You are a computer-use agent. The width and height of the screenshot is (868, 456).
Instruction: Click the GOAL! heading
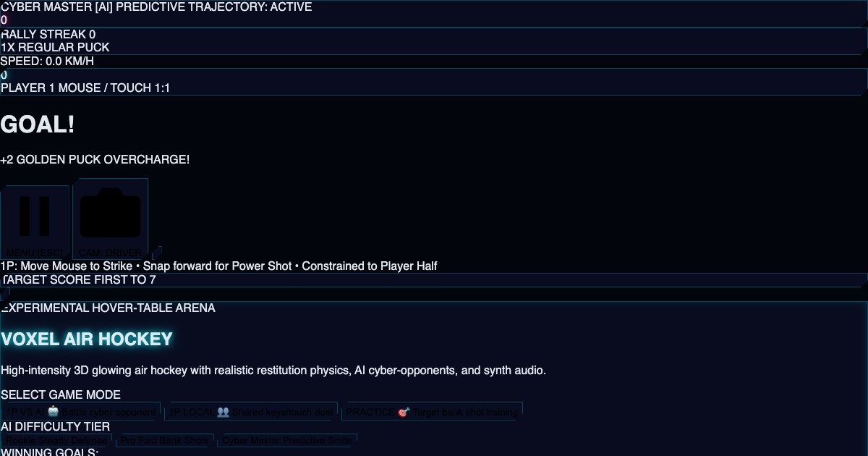click(x=38, y=124)
